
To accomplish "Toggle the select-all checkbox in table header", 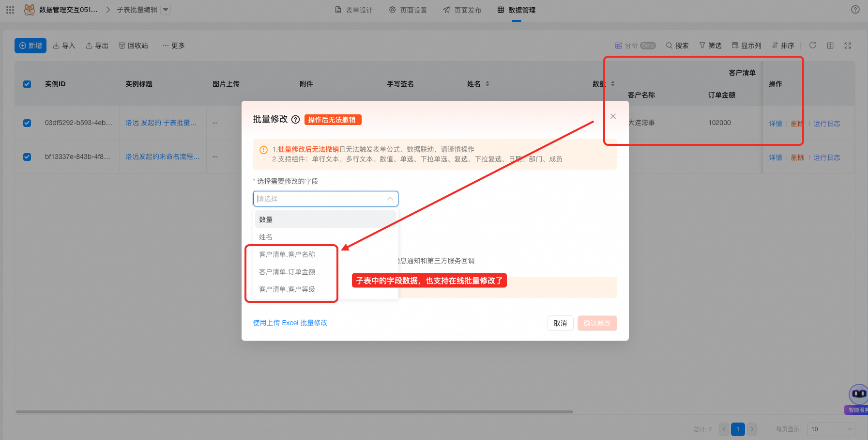I will (x=27, y=84).
